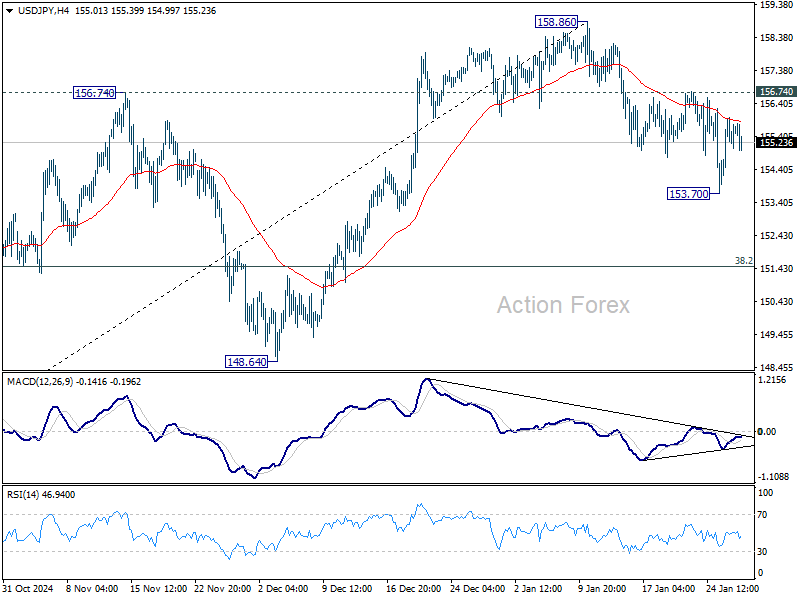Select the 156.740 level tag on price axis
This screenshot has height=600, width=800.
[777, 92]
